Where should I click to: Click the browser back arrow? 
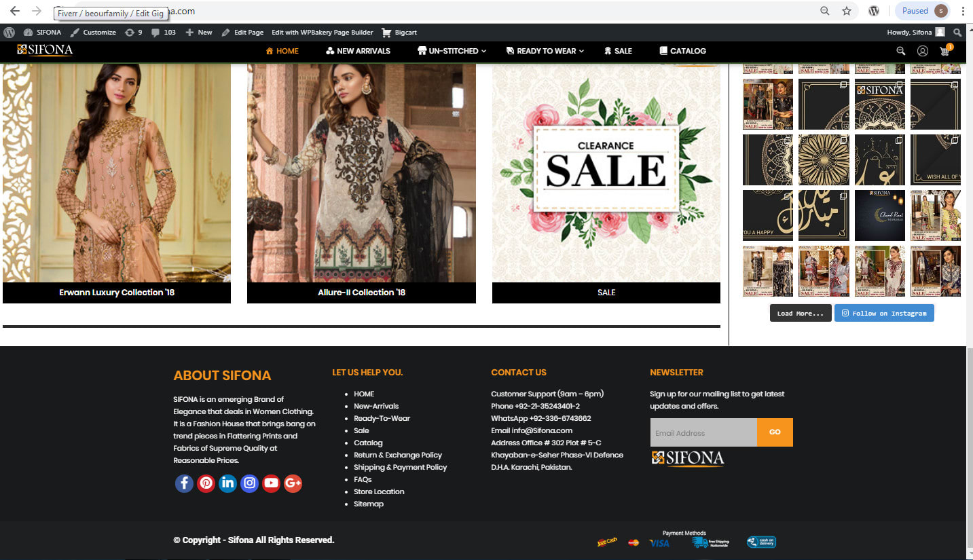(x=15, y=11)
